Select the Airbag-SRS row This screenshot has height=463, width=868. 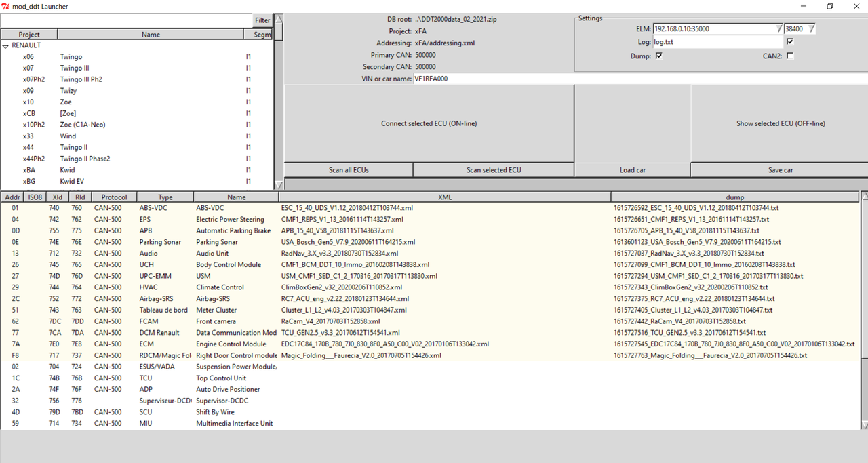(430, 299)
